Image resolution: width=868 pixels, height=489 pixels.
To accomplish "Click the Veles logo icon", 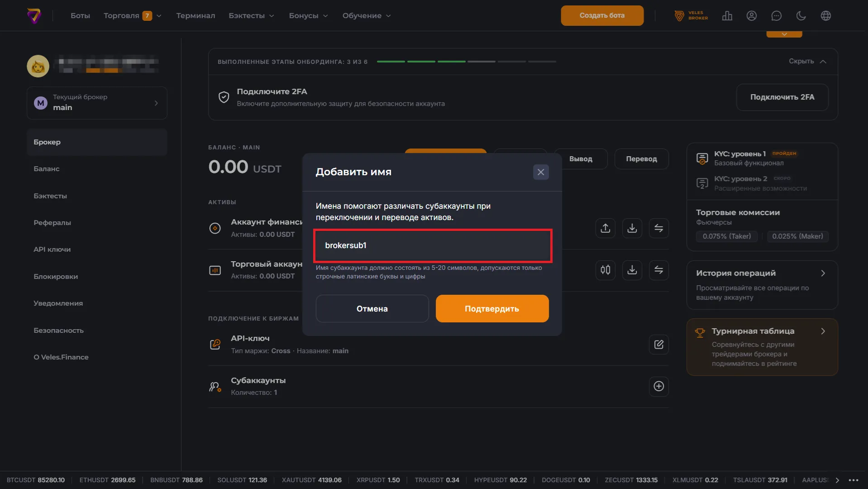I will coord(34,16).
